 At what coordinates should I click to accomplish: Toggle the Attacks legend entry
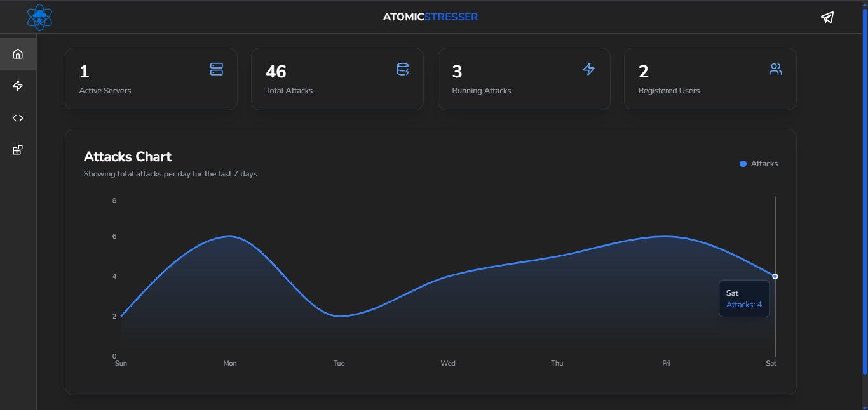click(x=759, y=164)
